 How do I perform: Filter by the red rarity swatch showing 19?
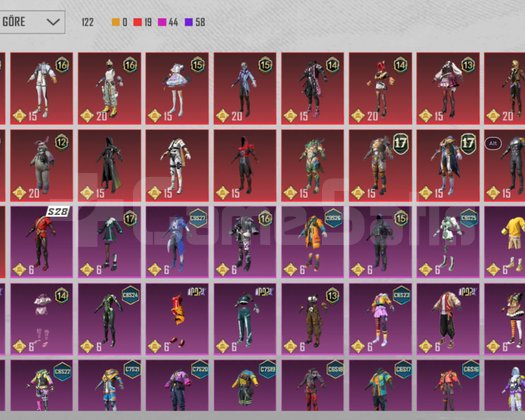pos(138,22)
